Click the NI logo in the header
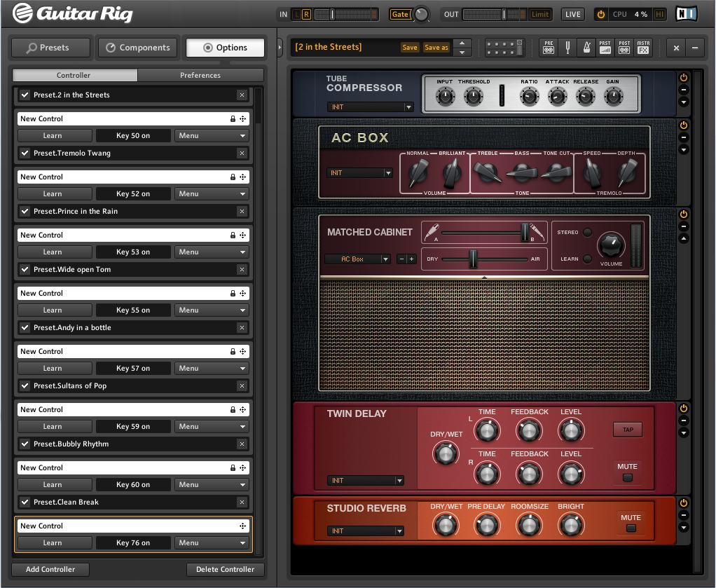Image resolution: width=716 pixels, height=588 pixels. click(686, 14)
